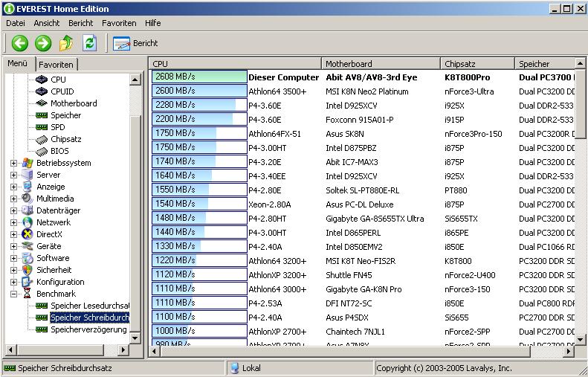Click the tree panel scroll-down arrow
The height and width of the screenshot is (377, 588).
[135, 338]
